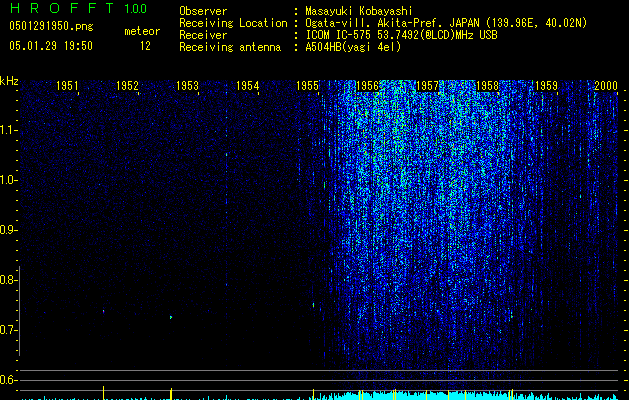Click the 0.9 kHz axis label

(8, 230)
